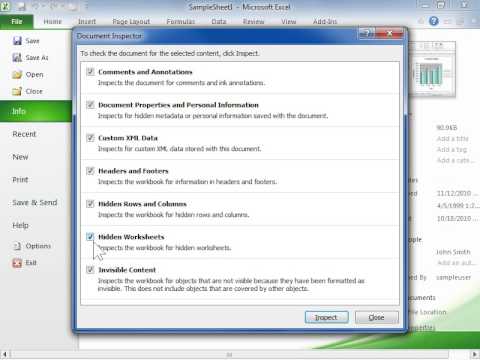Open Excel Options from the sidebar icon

pyautogui.click(x=17, y=246)
